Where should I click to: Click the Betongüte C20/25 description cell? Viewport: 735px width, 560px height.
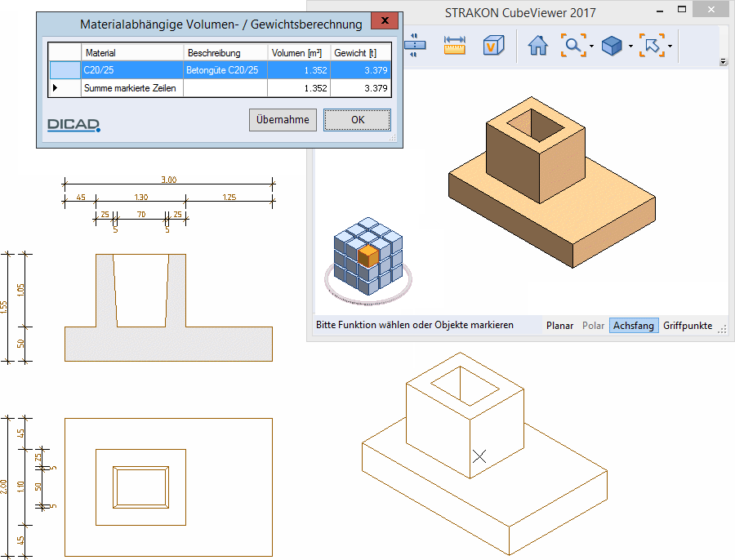click(x=225, y=70)
